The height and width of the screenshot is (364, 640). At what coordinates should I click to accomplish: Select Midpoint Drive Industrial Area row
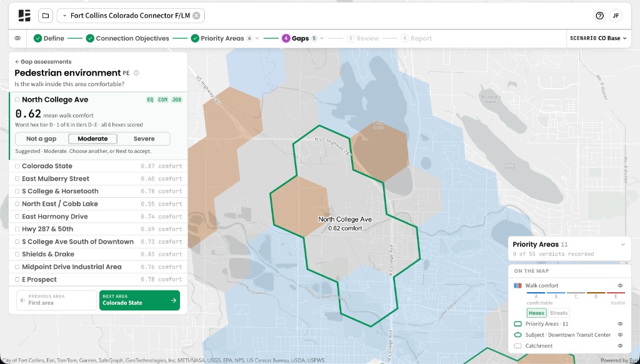[98, 267]
